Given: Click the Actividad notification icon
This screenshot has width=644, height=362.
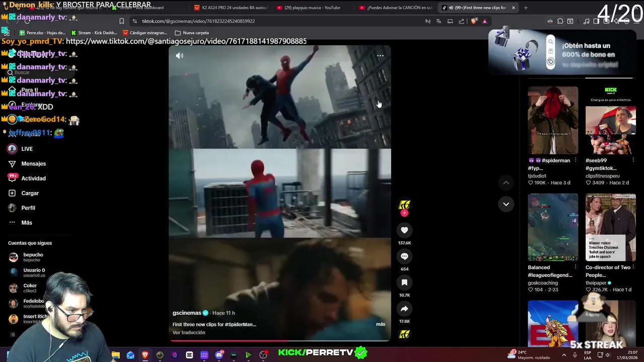Looking at the screenshot, I should tap(13, 178).
